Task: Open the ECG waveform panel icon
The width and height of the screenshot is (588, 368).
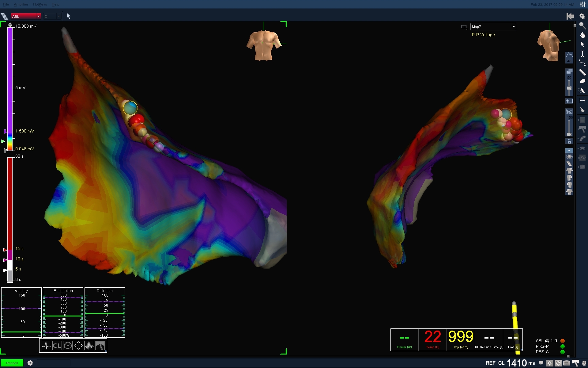Action: point(46,346)
